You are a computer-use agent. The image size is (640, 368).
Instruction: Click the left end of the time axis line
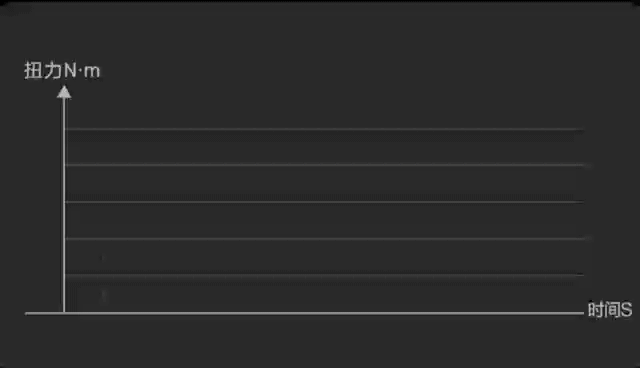pos(27,313)
